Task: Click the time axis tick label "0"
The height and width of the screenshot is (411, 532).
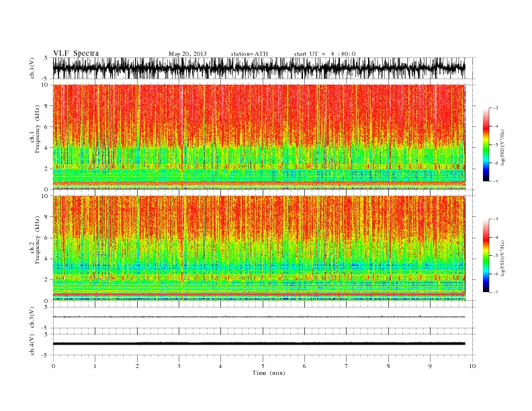Action: 53,366
